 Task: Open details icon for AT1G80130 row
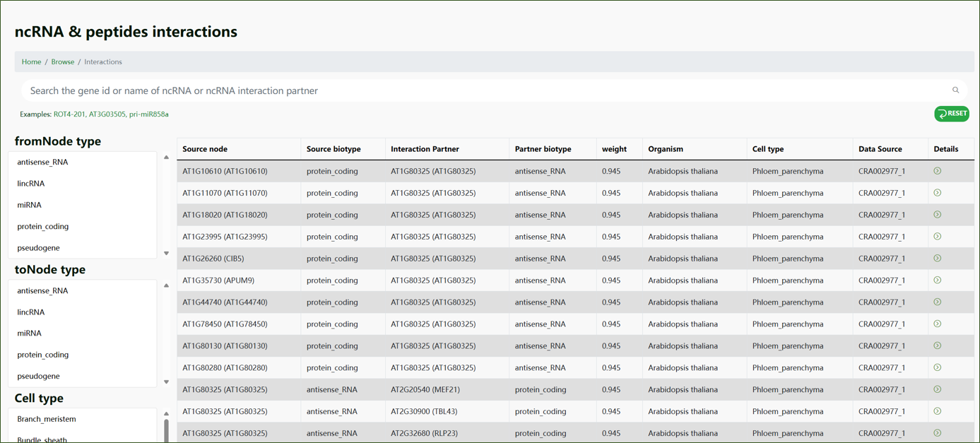click(937, 345)
